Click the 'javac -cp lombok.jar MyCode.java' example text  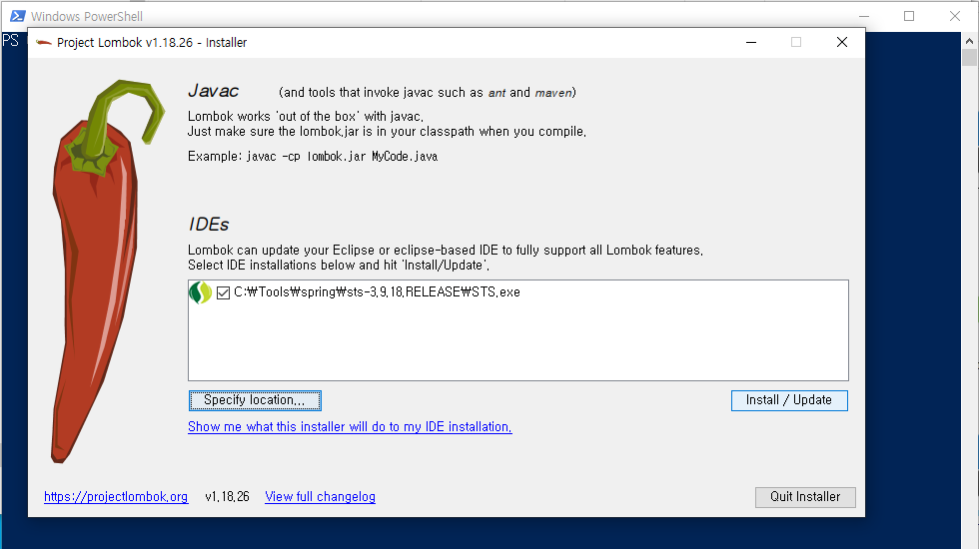[342, 156]
